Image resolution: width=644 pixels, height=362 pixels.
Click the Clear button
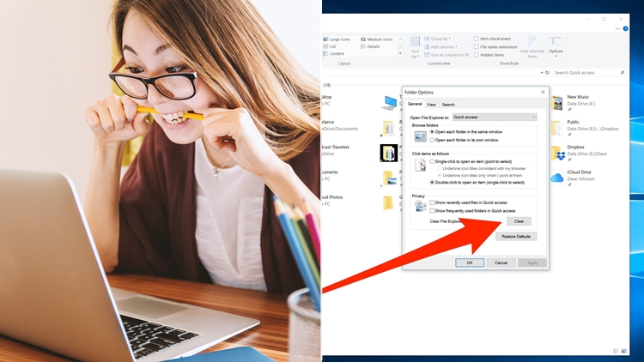pyautogui.click(x=519, y=221)
